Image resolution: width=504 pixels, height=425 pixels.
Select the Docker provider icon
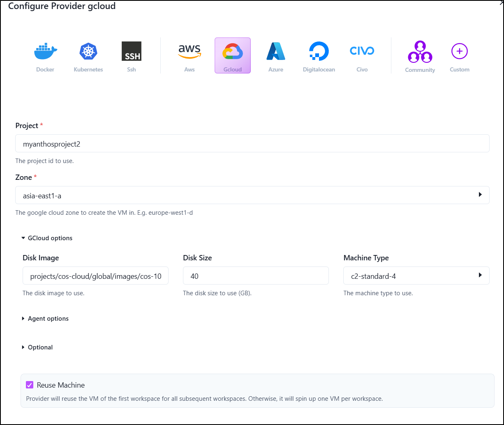[45, 55]
